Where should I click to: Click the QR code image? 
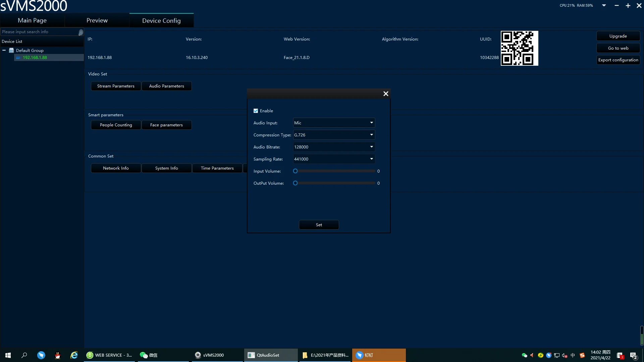tap(519, 48)
